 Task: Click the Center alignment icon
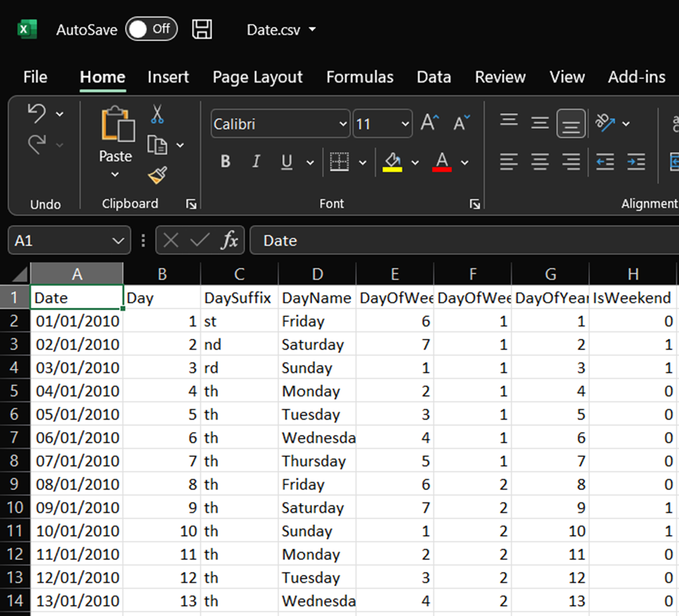pyautogui.click(x=540, y=162)
